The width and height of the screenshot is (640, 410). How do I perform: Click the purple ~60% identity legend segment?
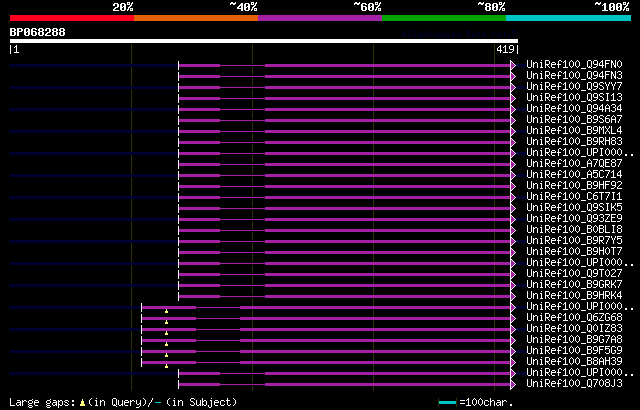320,18
